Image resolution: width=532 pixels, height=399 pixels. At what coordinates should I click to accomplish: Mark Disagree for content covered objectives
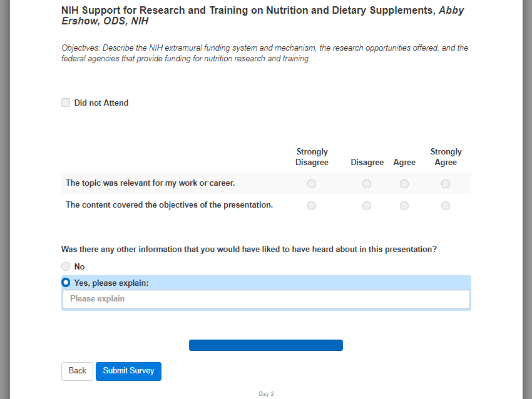tap(367, 206)
